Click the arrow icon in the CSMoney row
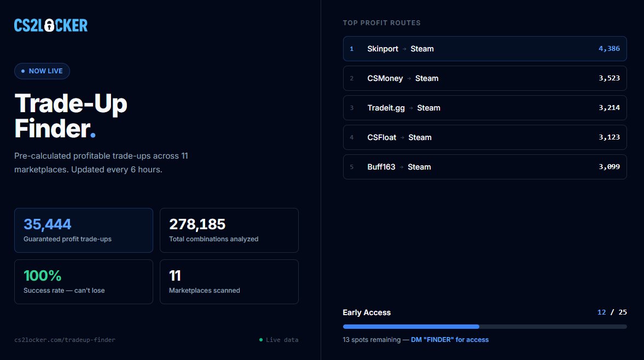This screenshot has height=360, width=644. pos(409,78)
